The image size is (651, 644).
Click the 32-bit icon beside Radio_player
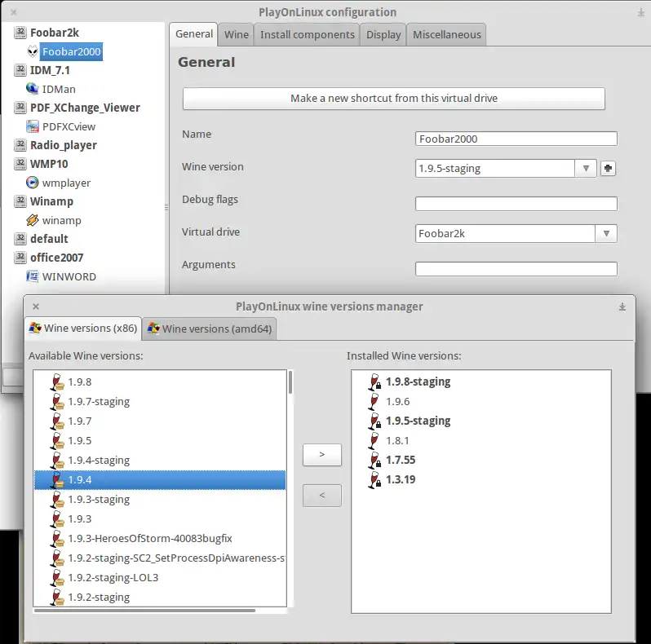pyautogui.click(x=20, y=145)
